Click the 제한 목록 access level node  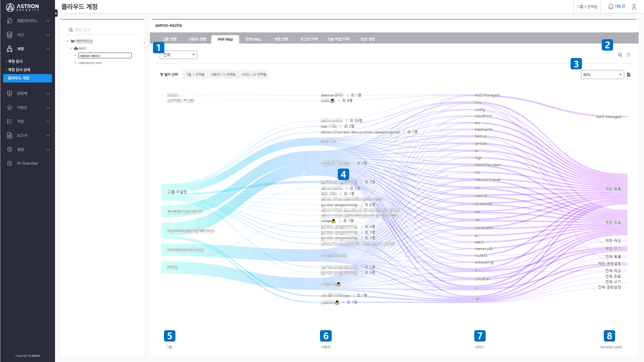coord(613,189)
